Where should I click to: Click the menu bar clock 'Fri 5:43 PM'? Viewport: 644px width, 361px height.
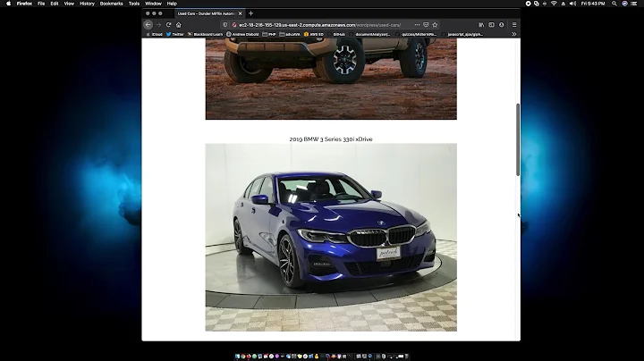(593, 4)
